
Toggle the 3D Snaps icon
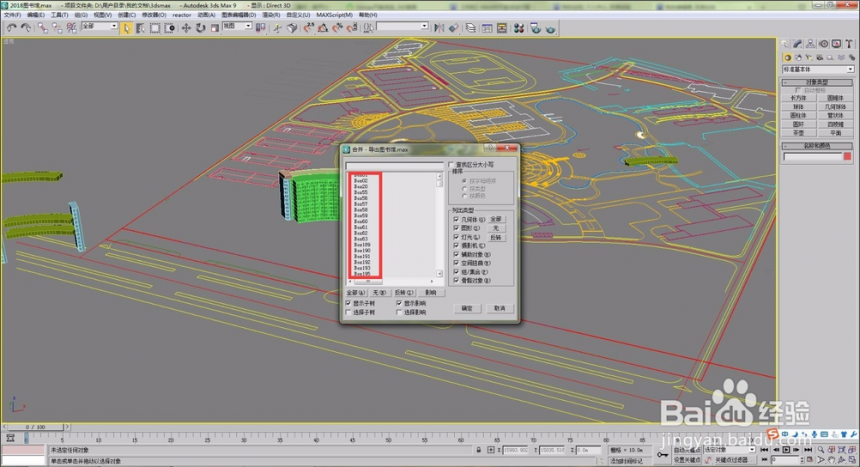coord(308,28)
